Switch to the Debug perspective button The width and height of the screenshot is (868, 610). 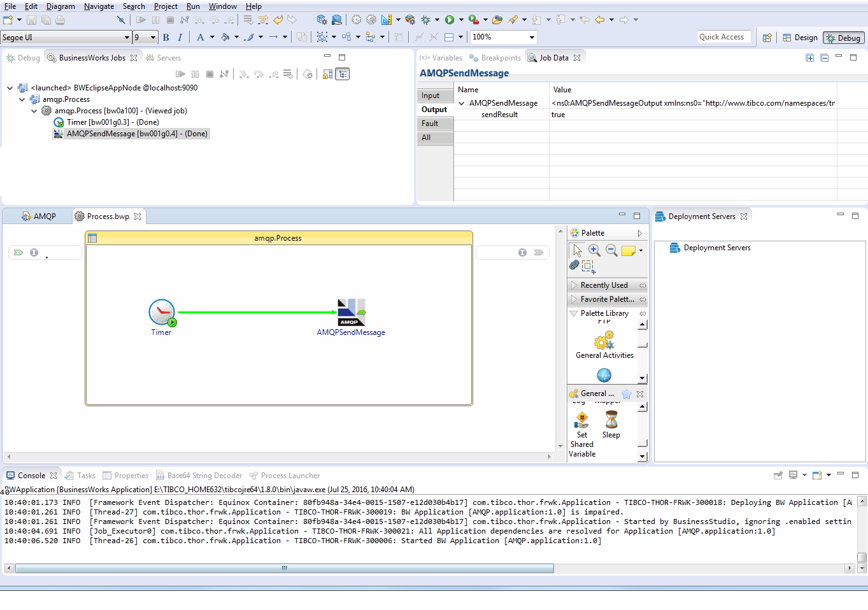pos(843,38)
